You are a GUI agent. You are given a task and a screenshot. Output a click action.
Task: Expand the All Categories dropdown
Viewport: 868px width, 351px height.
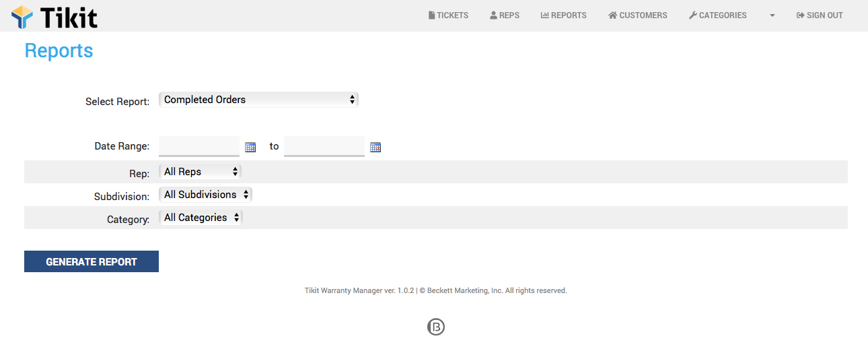[x=201, y=218]
